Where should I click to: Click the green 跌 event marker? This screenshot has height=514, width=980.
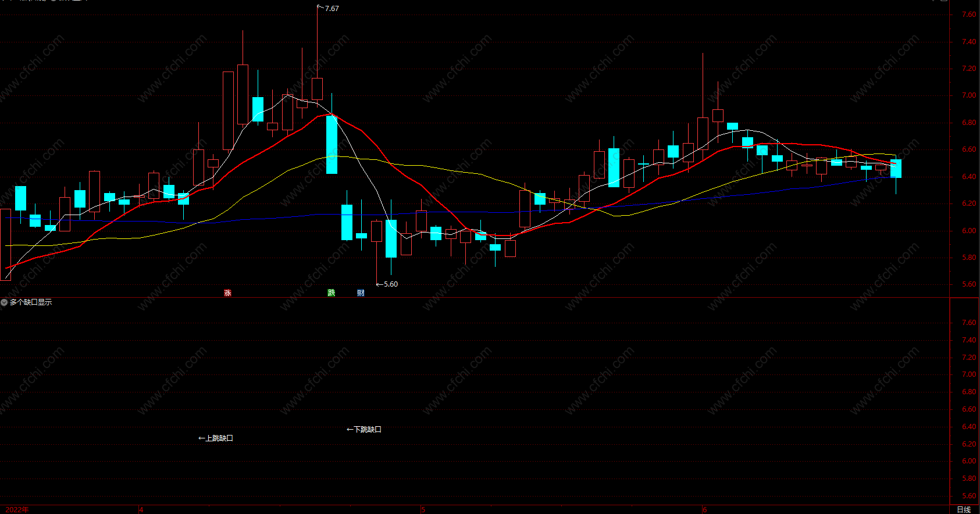(332, 292)
